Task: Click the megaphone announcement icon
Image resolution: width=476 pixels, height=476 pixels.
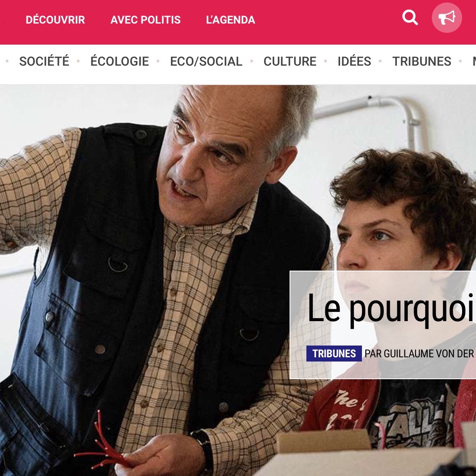Action: point(447,18)
